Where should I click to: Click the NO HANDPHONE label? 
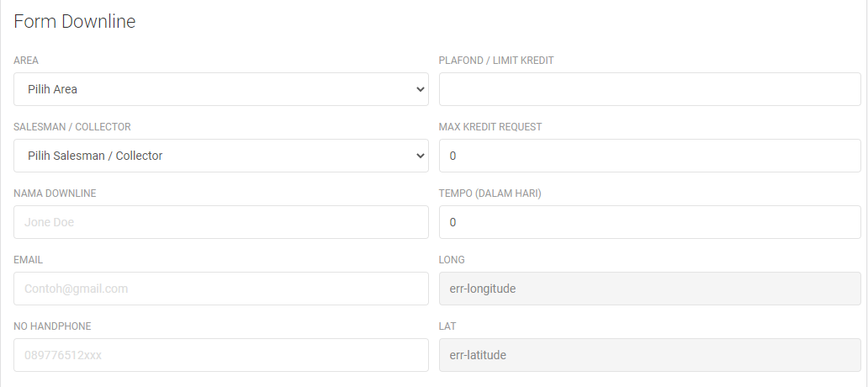click(x=52, y=326)
